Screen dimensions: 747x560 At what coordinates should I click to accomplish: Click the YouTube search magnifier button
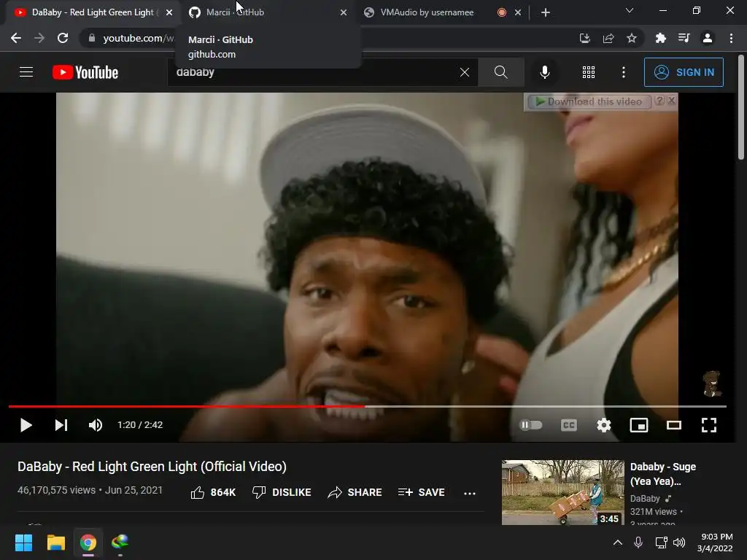[500, 72]
